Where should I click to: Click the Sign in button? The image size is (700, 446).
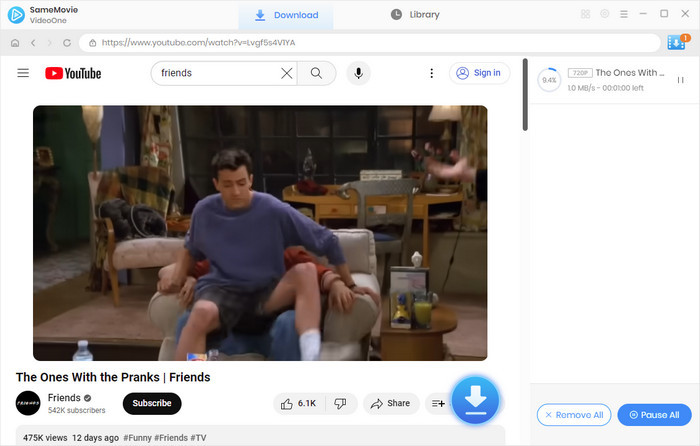(479, 73)
